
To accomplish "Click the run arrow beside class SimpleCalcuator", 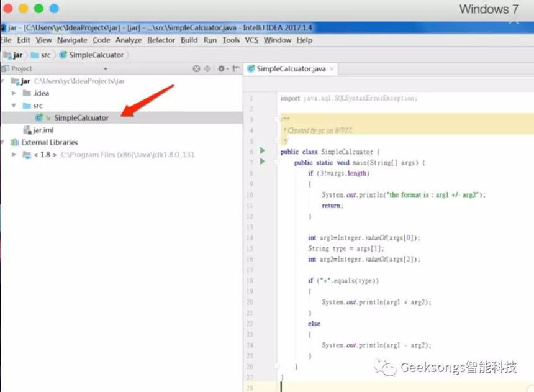I will pos(262,151).
